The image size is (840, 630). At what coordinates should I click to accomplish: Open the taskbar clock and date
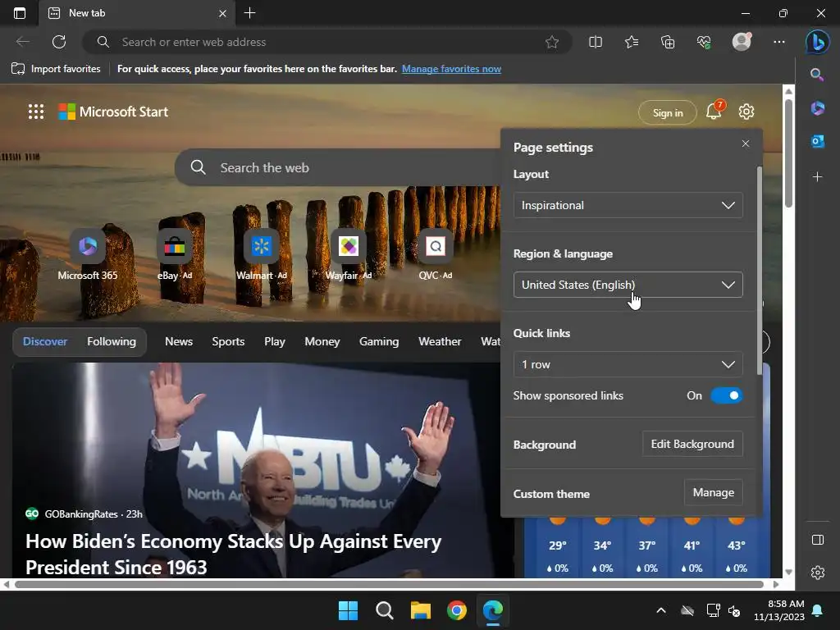point(779,610)
